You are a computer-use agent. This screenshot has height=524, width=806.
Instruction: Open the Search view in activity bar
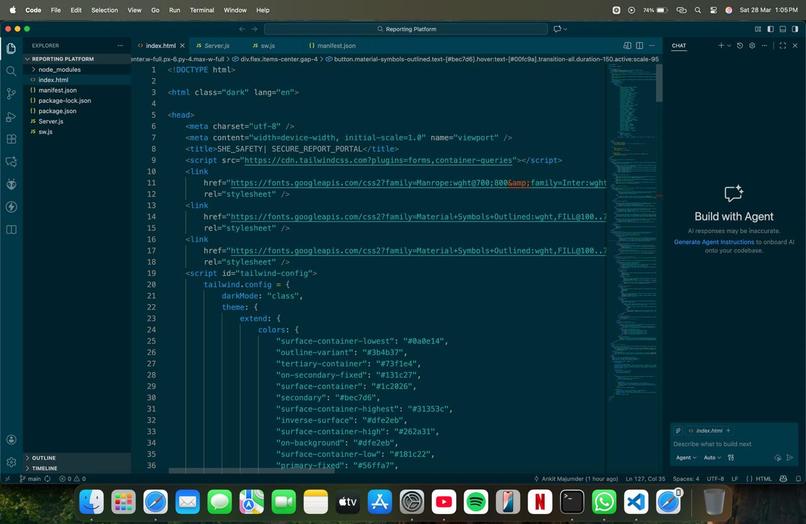(x=11, y=70)
